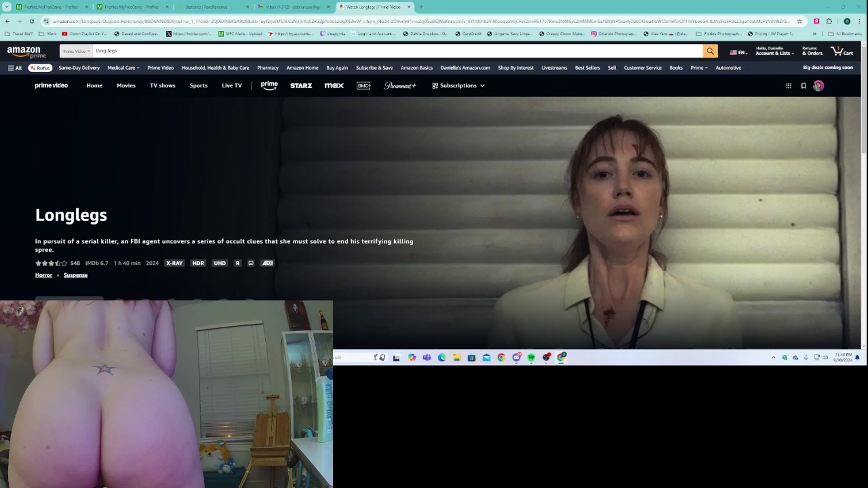Open the Customer Service link
The width and height of the screenshot is (868, 488).
[642, 68]
